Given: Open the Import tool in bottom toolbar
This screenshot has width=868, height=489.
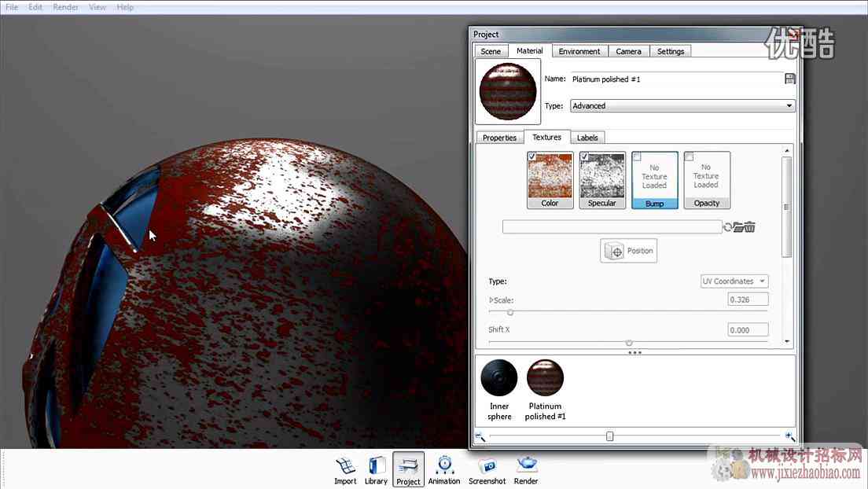Looking at the screenshot, I should [x=345, y=470].
